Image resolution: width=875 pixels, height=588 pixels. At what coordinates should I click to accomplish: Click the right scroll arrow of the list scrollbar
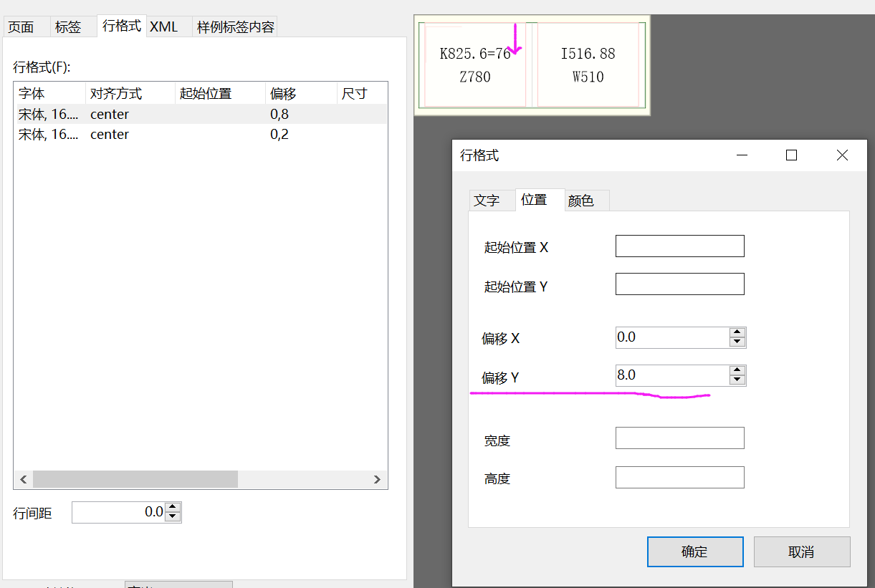coord(378,479)
